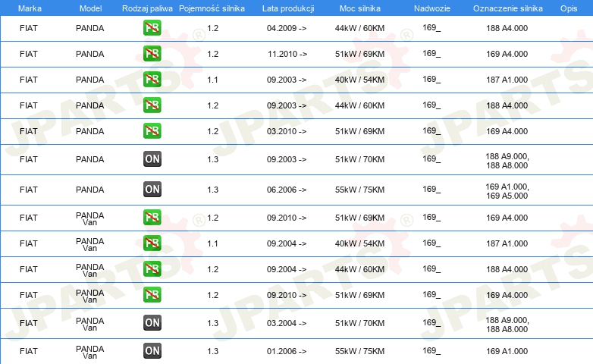This screenshot has width=593, height=364.
Task: Click engine capacity 1.3 in the 06.2006 row
Action: [212, 190]
